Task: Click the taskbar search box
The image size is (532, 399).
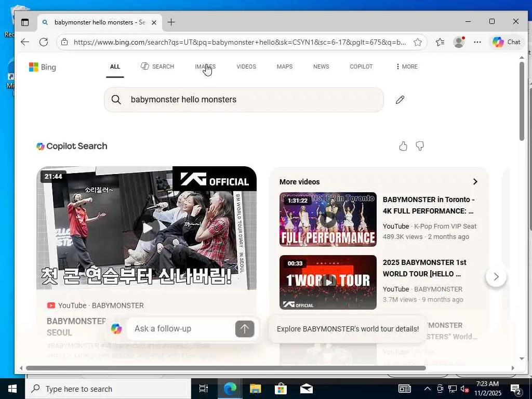Action: (x=108, y=389)
